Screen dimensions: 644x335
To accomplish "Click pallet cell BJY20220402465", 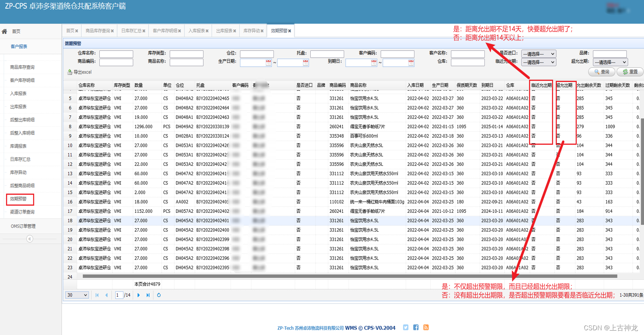I will (213, 98).
